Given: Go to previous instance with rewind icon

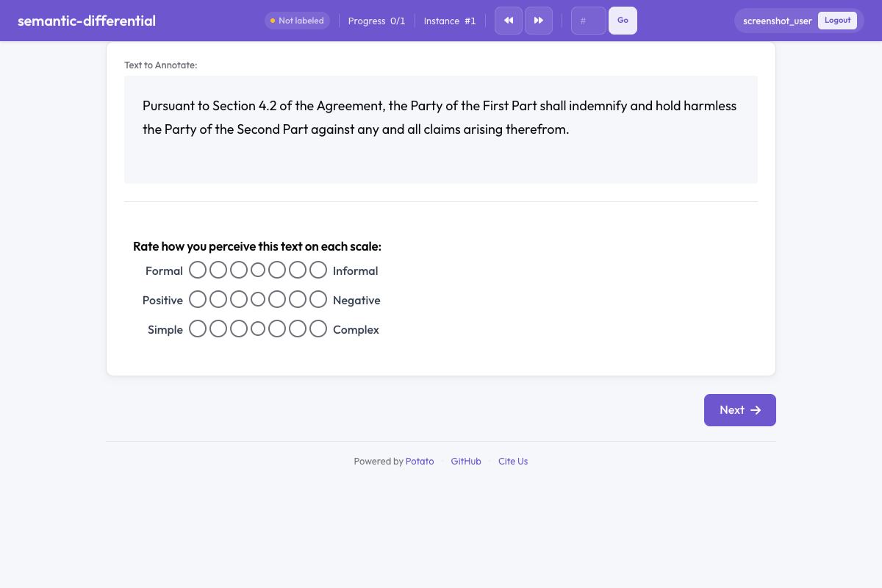Looking at the screenshot, I should point(509,21).
